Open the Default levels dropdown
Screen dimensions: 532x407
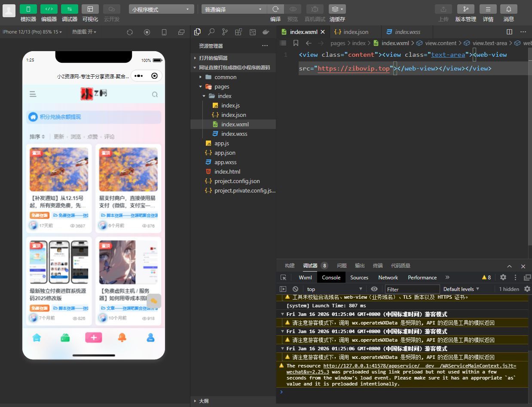point(461,289)
